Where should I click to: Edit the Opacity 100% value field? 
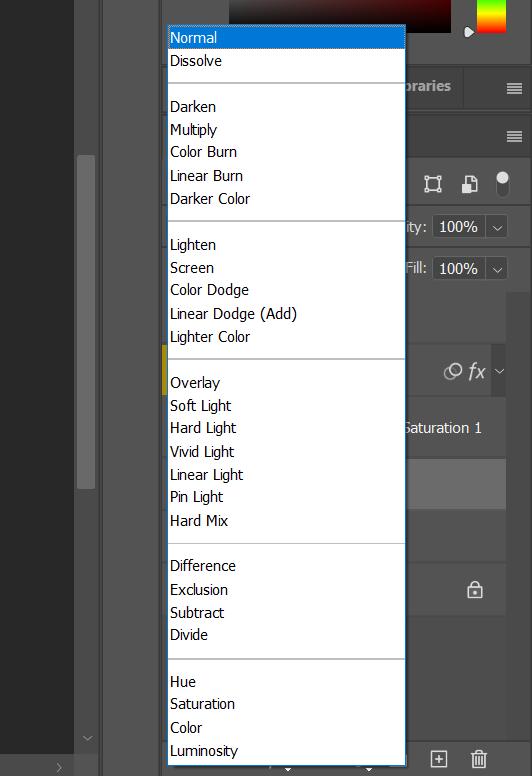459,227
